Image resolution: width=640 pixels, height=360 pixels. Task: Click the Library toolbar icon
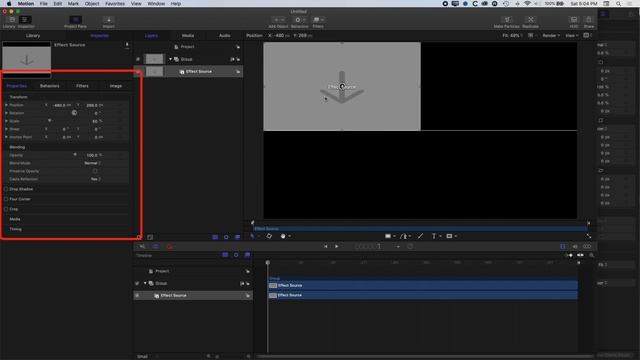pos(12,20)
